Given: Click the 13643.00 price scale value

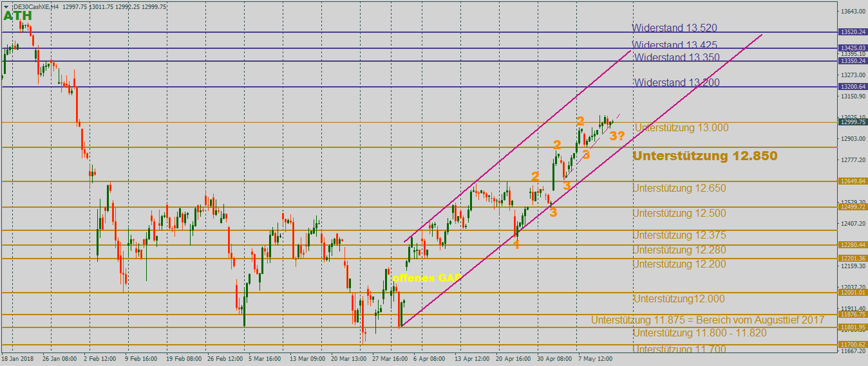Looking at the screenshot, I should click(852, 12).
